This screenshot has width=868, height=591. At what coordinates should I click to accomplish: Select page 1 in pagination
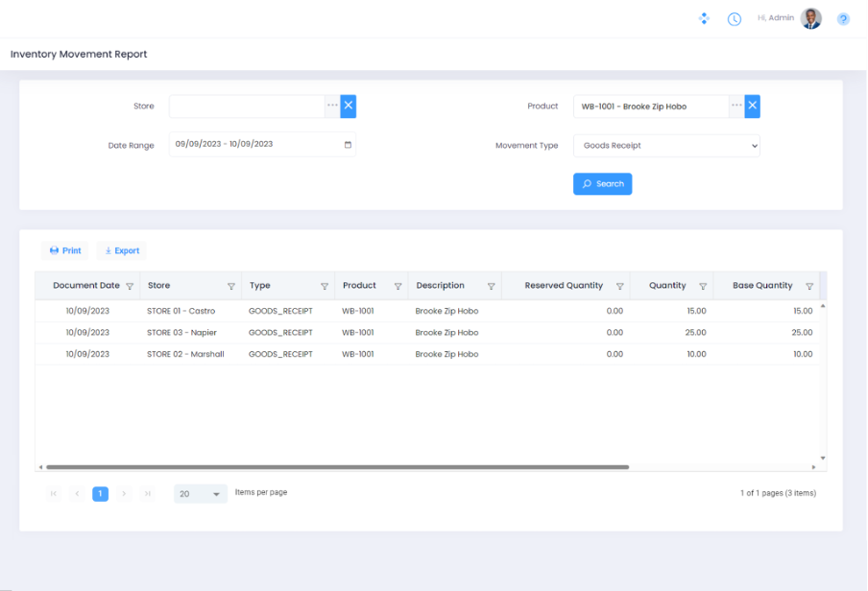[x=100, y=494]
